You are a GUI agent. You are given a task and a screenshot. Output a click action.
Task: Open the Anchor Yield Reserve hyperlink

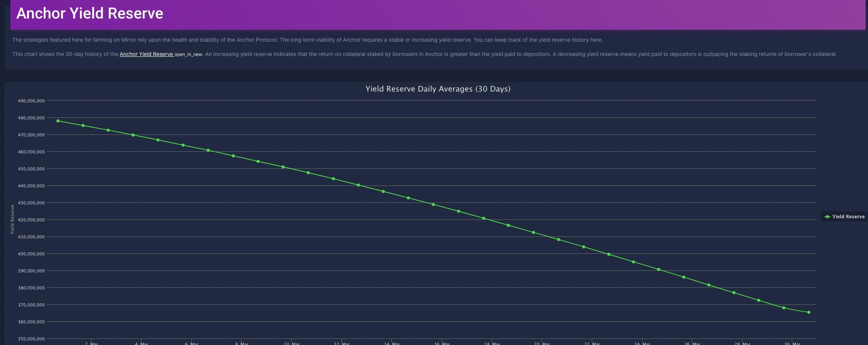point(146,54)
